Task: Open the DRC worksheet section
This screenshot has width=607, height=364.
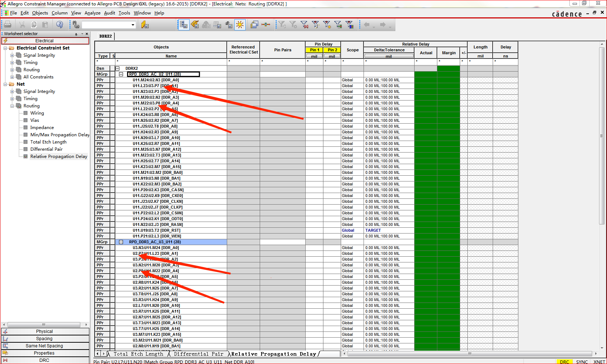Action: tap(44, 360)
